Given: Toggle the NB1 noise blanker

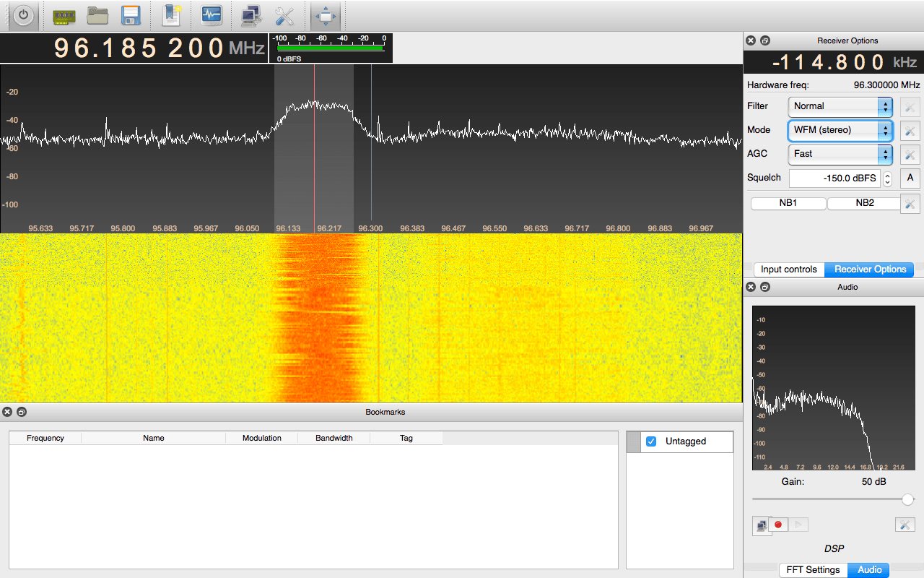Looking at the screenshot, I should coord(788,203).
